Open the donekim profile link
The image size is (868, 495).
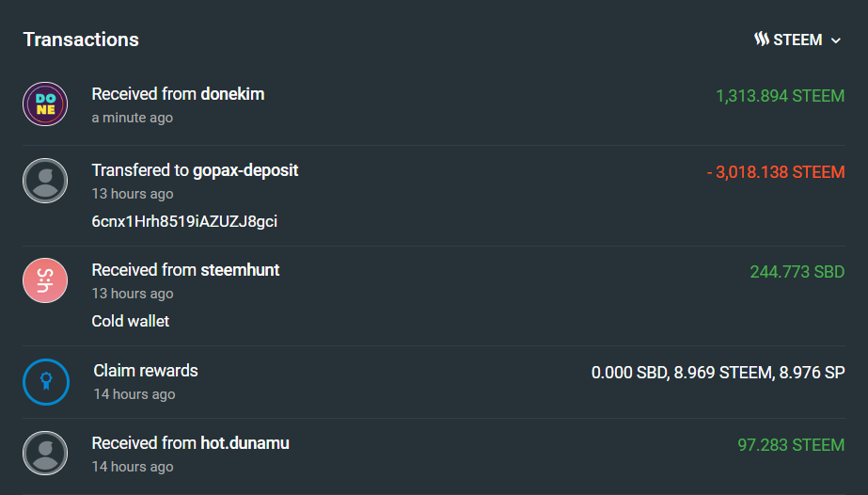232,94
